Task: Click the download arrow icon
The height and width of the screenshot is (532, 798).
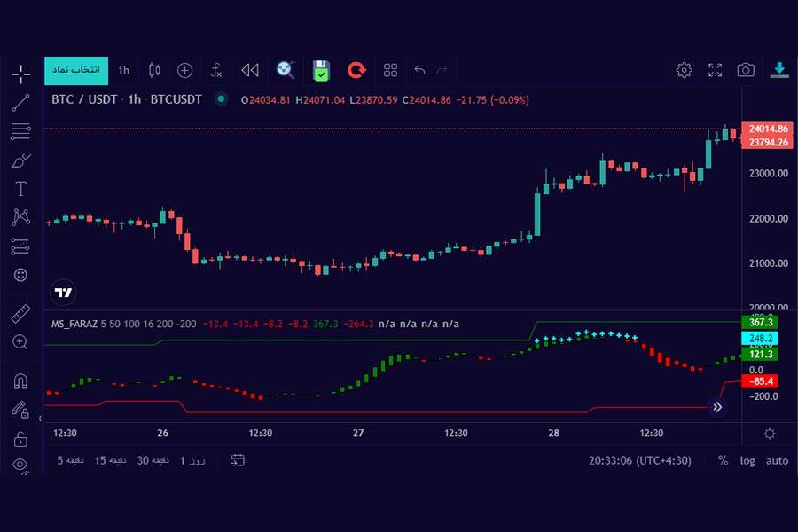Action: [779, 70]
